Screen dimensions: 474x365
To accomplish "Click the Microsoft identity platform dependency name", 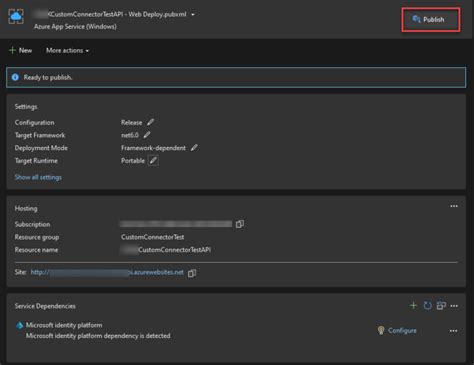I will 64,325.
